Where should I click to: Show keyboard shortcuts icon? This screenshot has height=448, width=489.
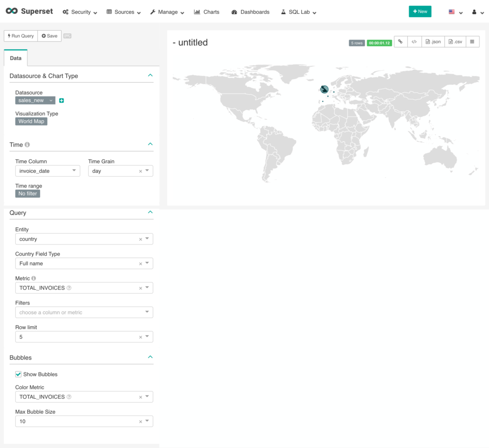(67, 36)
